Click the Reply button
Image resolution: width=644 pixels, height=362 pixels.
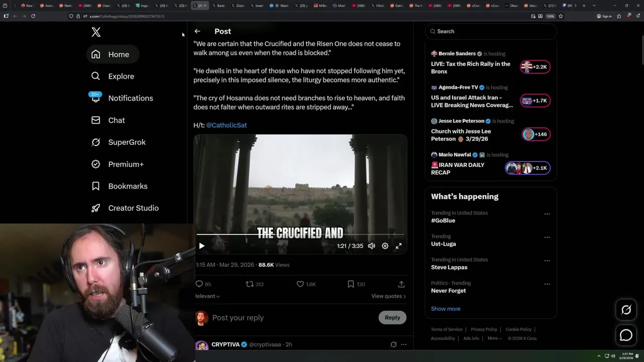(x=392, y=318)
